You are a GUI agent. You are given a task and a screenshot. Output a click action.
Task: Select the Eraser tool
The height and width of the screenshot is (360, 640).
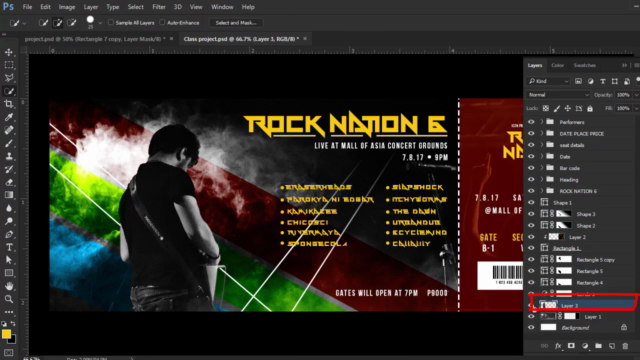[x=9, y=182]
